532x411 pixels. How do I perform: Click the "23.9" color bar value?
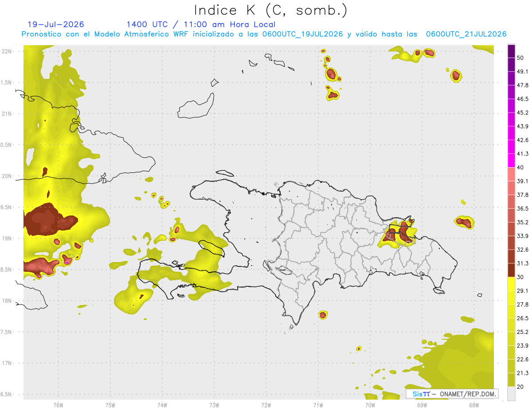(523, 346)
